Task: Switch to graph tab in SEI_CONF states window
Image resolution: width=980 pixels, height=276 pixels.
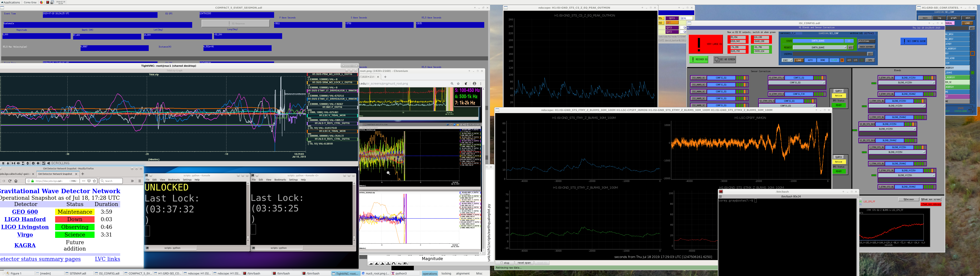Action: coord(953,18)
